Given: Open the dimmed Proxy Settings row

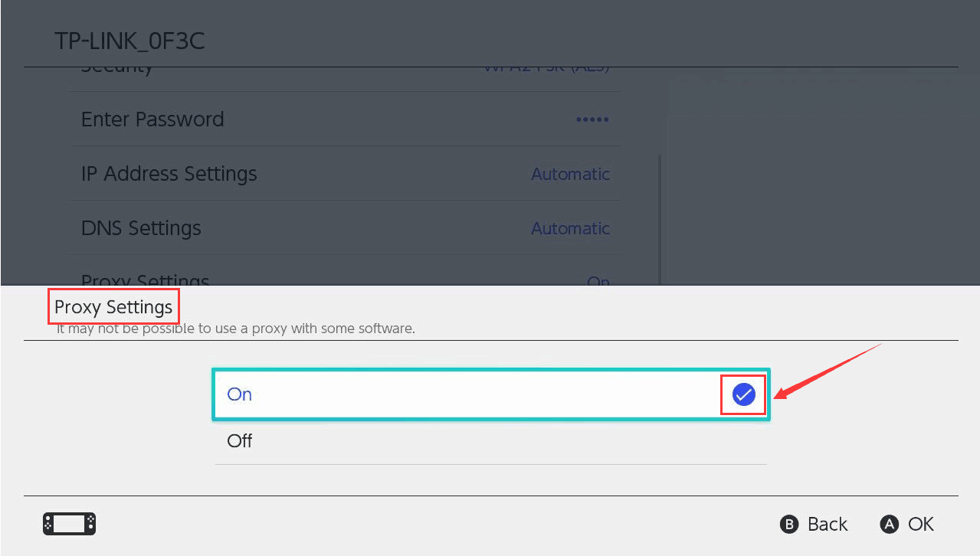Looking at the screenshot, I should (x=345, y=279).
